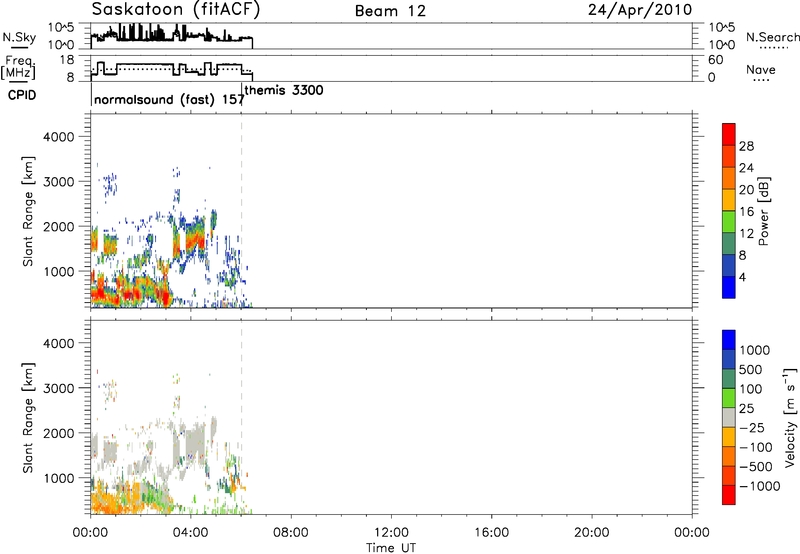Click the Velocity [m s⁻¹] colorbar label

point(790,417)
